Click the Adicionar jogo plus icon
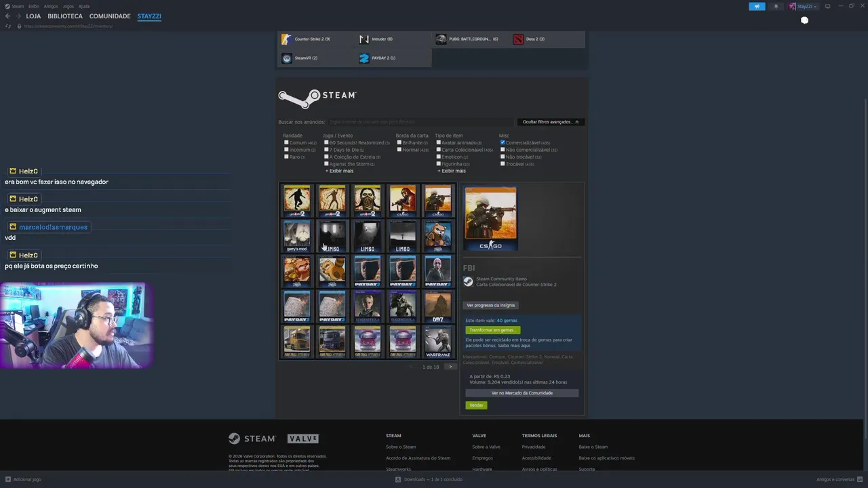Image resolution: width=868 pixels, height=488 pixels. click(8, 479)
